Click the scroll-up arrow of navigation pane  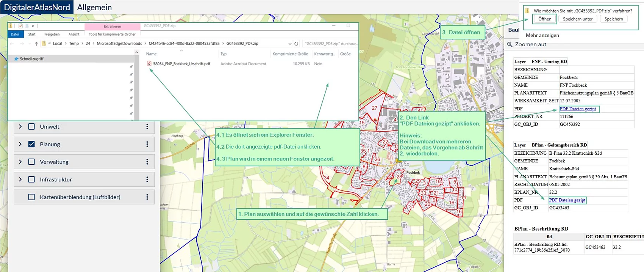pos(136,53)
